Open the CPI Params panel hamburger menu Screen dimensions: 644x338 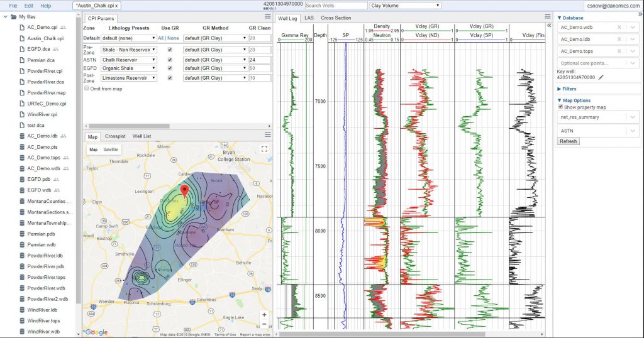[x=268, y=16]
